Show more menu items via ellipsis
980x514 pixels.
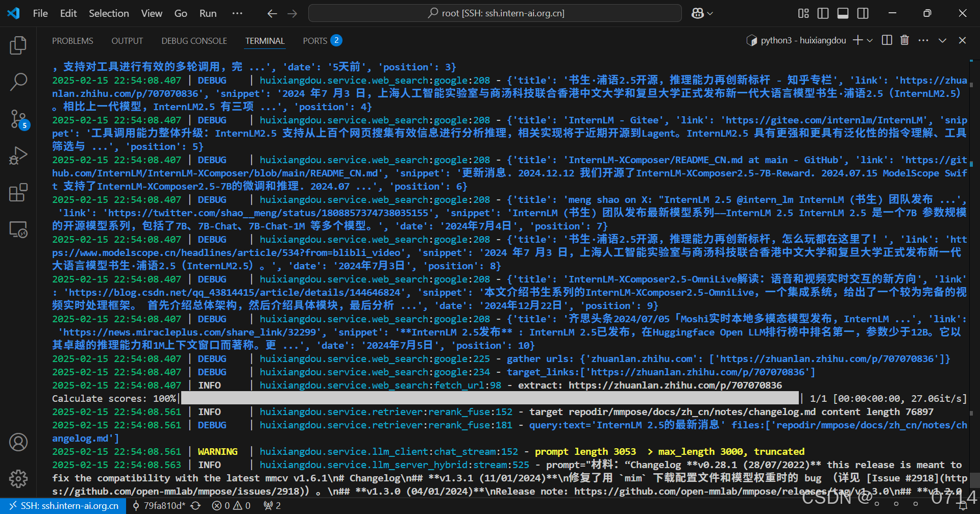coord(237,13)
